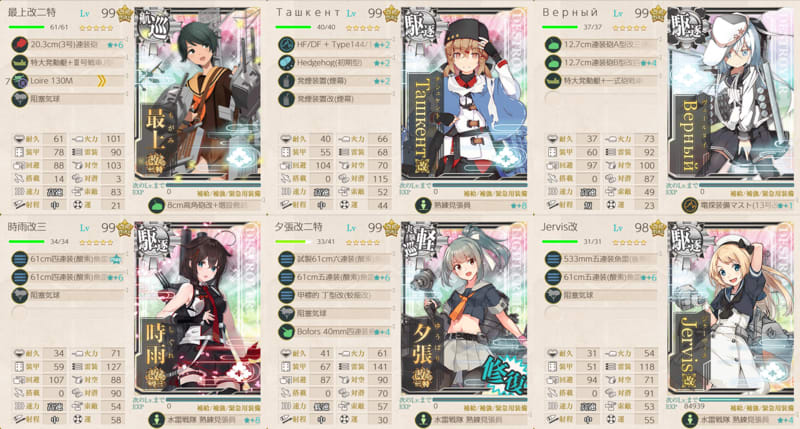
Task: Click the 甲標的 丁型改 equipment slot on 夕張
Action: click(334, 295)
